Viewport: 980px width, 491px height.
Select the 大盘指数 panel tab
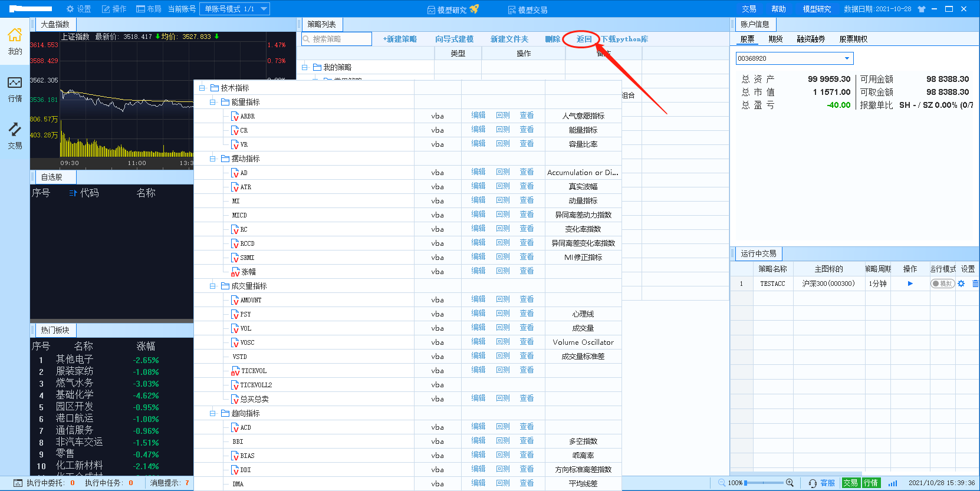[x=55, y=24]
